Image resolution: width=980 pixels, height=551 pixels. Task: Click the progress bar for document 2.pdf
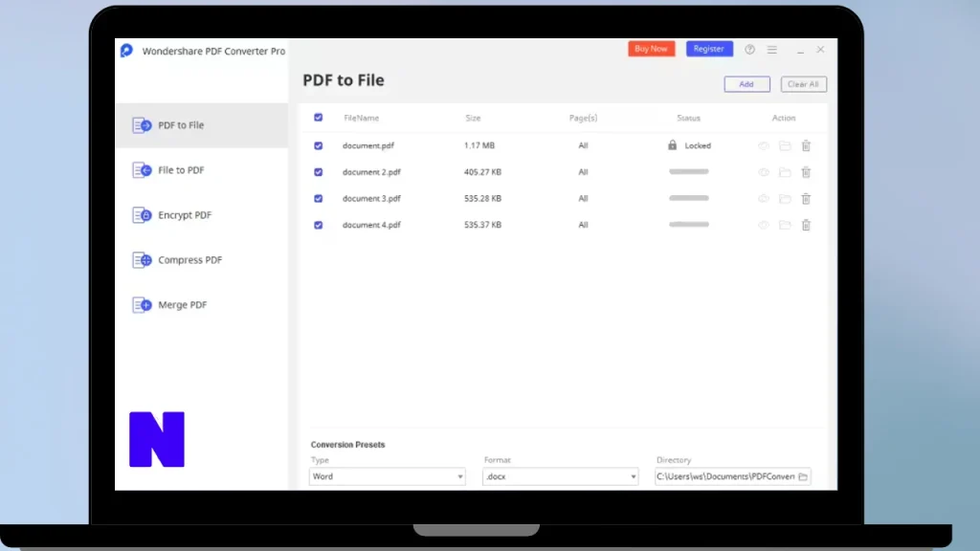(689, 172)
